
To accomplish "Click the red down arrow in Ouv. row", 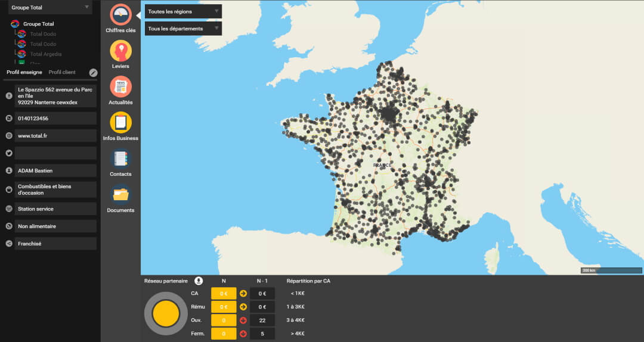I will click(243, 320).
